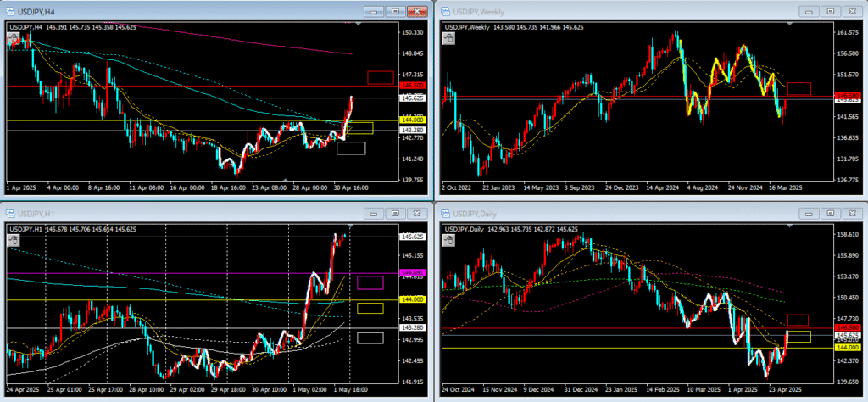Toggle one-click trading icon on Weekly chart
The image size is (868, 402).
tap(448, 37)
